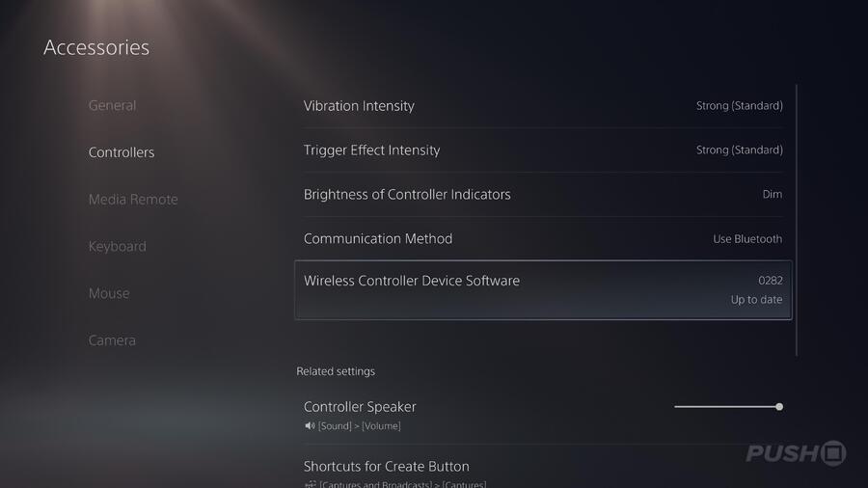Click the speaker icon under Controller Speaker
868x488 pixels.
tap(310, 425)
